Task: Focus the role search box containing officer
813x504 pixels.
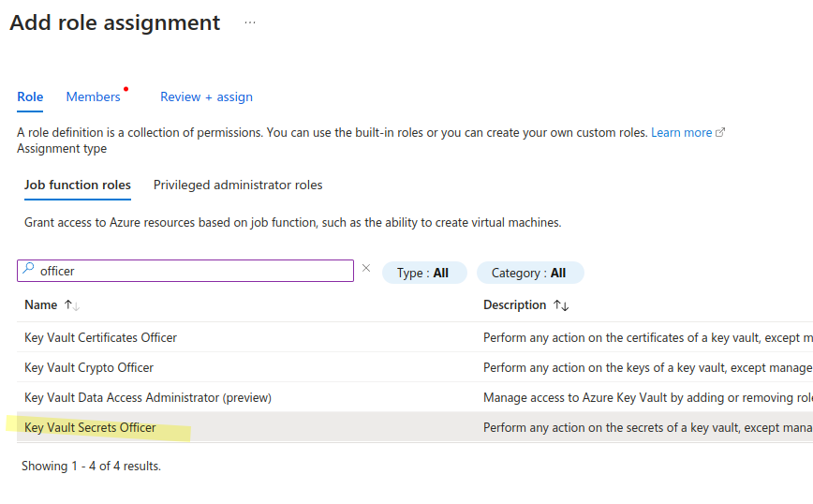Action: click(185, 271)
